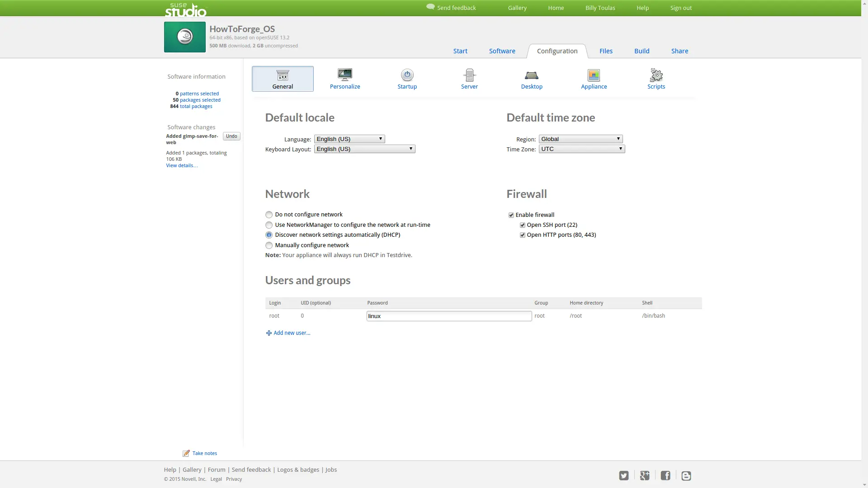Select Use NetworkManager radio option
This screenshot has height=488, width=868.
[269, 225]
